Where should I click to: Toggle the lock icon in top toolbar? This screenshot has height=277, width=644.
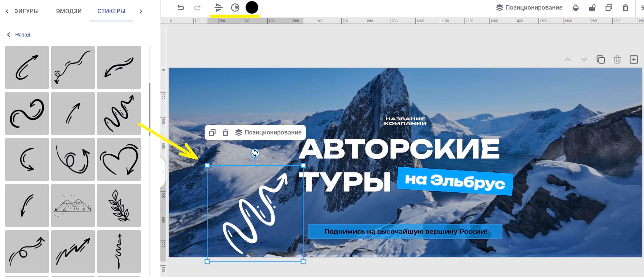tap(592, 7)
